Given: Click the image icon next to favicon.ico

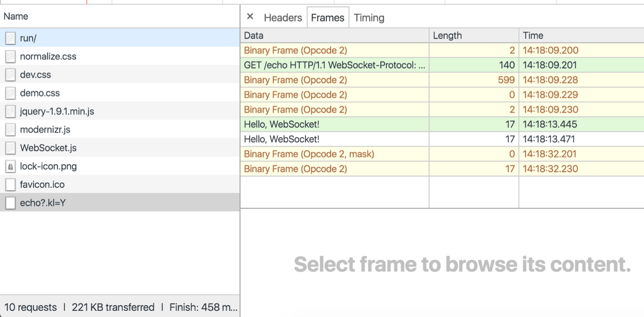Looking at the screenshot, I should (x=10, y=184).
